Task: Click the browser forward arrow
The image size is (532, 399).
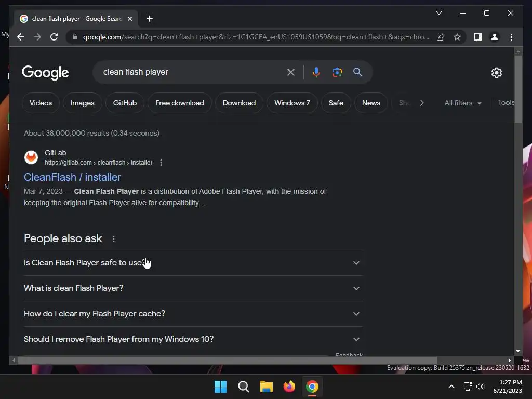Action: (x=37, y=37)
